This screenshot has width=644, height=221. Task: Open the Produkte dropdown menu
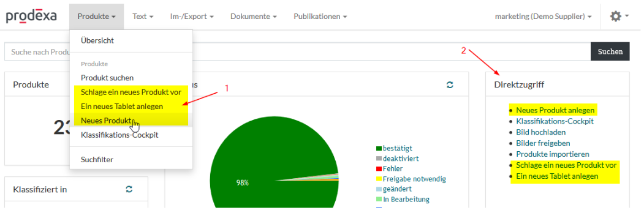97,17
